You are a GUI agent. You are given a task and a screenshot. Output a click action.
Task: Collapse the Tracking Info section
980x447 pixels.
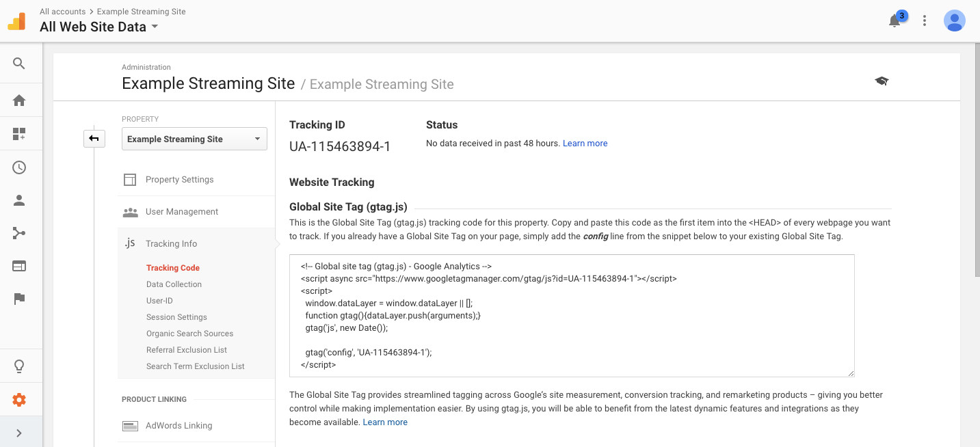click(x=171, y=244)
